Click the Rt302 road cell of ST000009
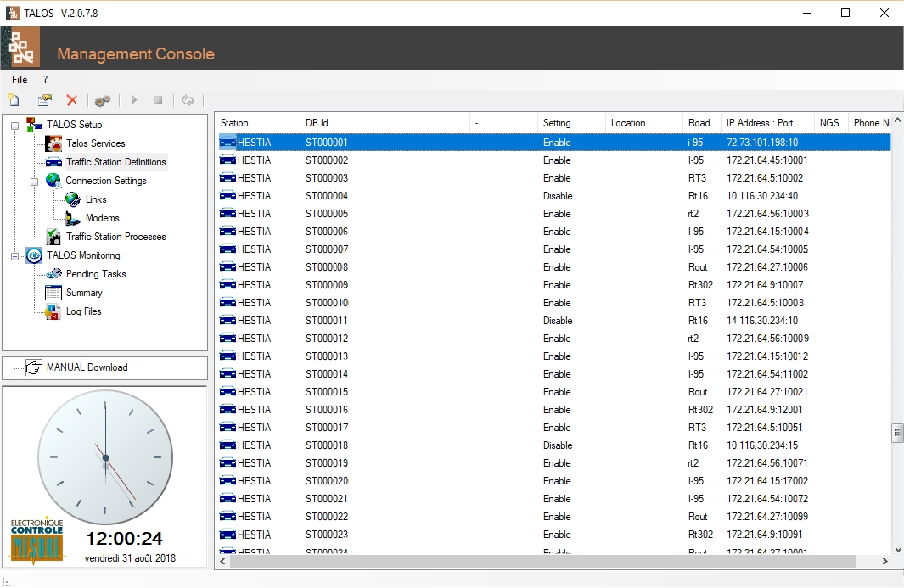 [x=700, y=285]
